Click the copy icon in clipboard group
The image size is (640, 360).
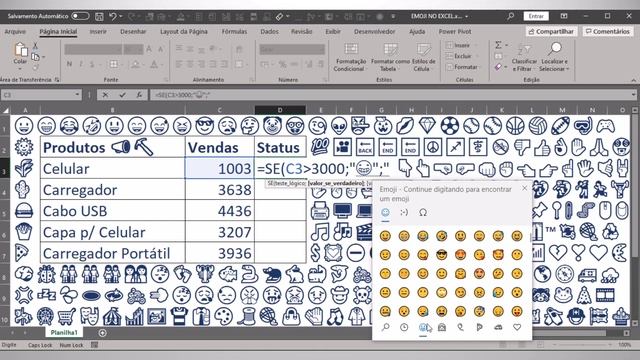pos(36,57)
